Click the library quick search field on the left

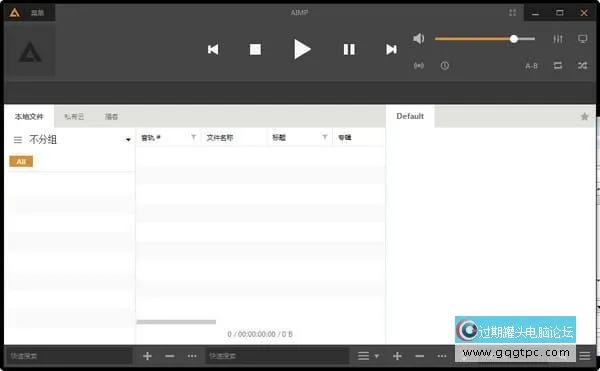(x=69, y=356)
